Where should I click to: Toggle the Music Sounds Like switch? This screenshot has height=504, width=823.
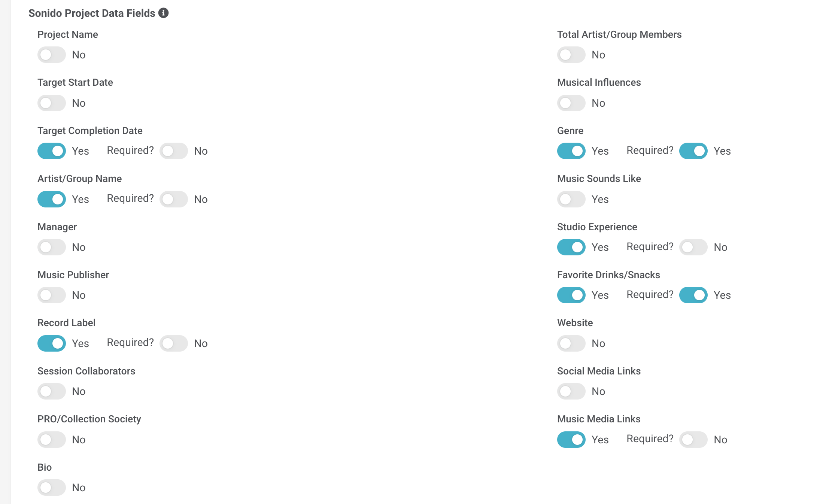coord(571,199)
